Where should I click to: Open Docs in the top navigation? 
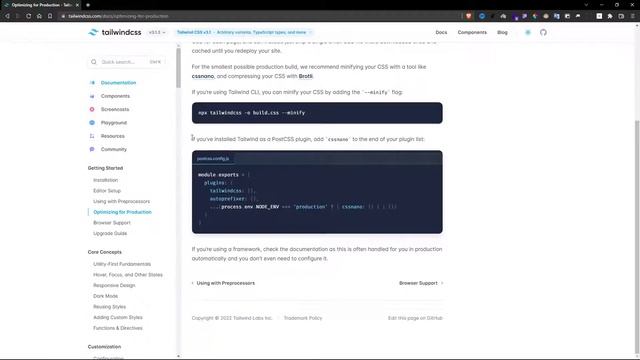click(441, 32)
